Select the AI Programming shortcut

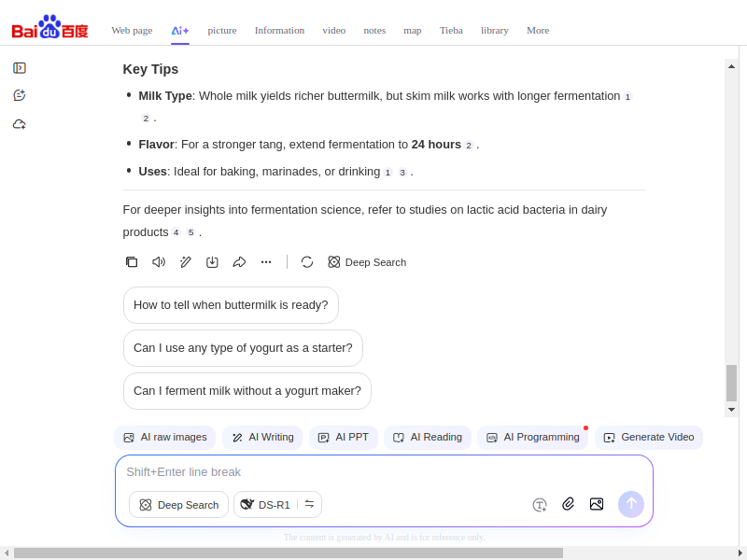(532, 437)
